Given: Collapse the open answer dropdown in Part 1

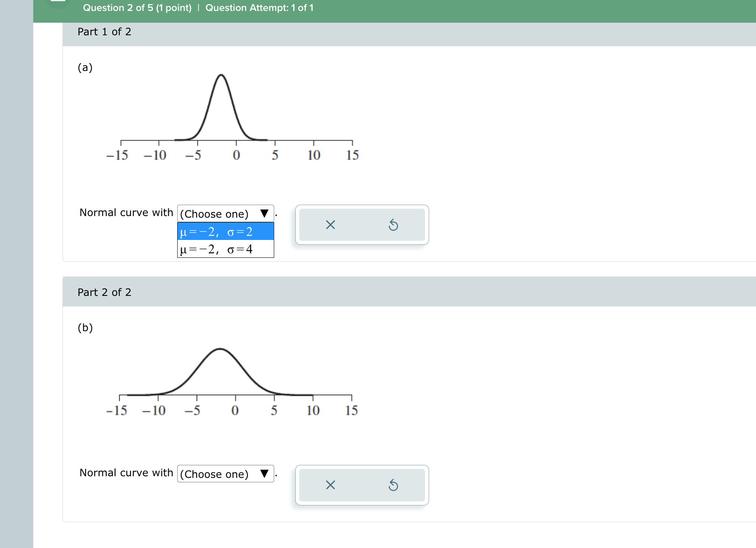Looking at the screenshot, I should pyautogui.click(x=264, y=214).
